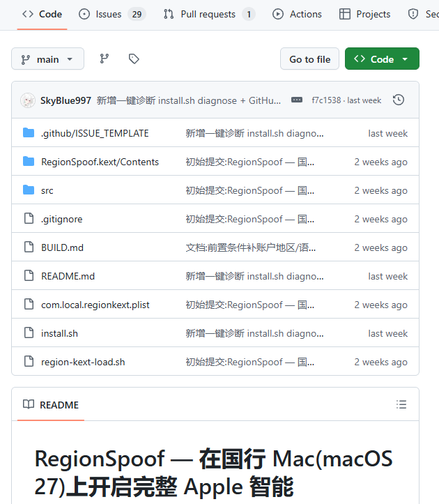The width and height of the screenshot is (439, 504).
Task: Click the Issues circle-dot icon
Action: tap(84, 14)
